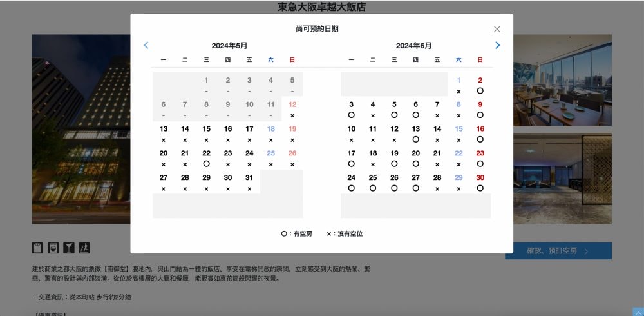Go to previous month with left arrow
644x316 pixels.
(146, 45)
